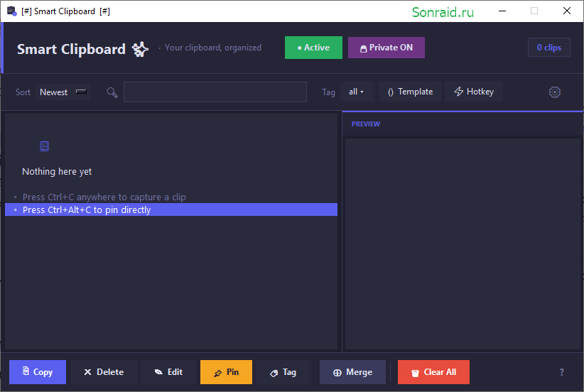Select 'Press Ctrl+C anywhere to capture a clip' row
The height and width of the screenshot is (392, 584).
(171, 197)
